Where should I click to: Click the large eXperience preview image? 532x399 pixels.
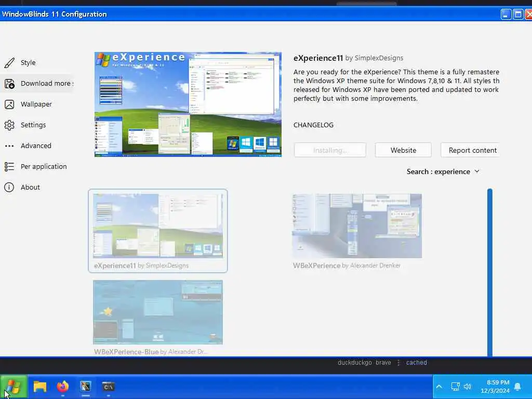pyautogui.click(x=188, y=104)
